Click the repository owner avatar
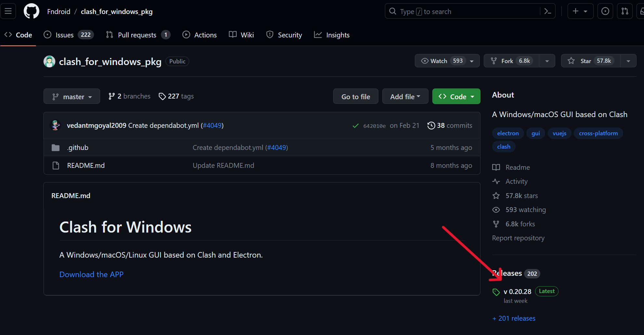This screenshot has width=644, height=335. click(x=49, y=61)
